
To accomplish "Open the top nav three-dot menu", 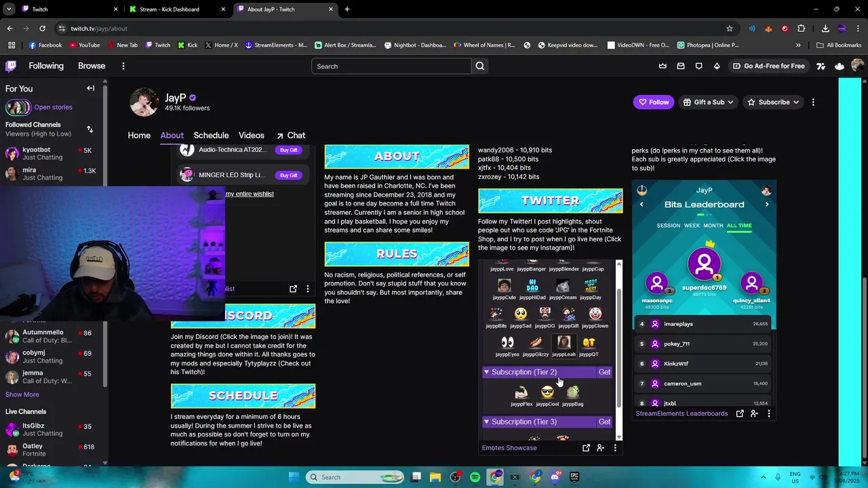I will [123, 66].
